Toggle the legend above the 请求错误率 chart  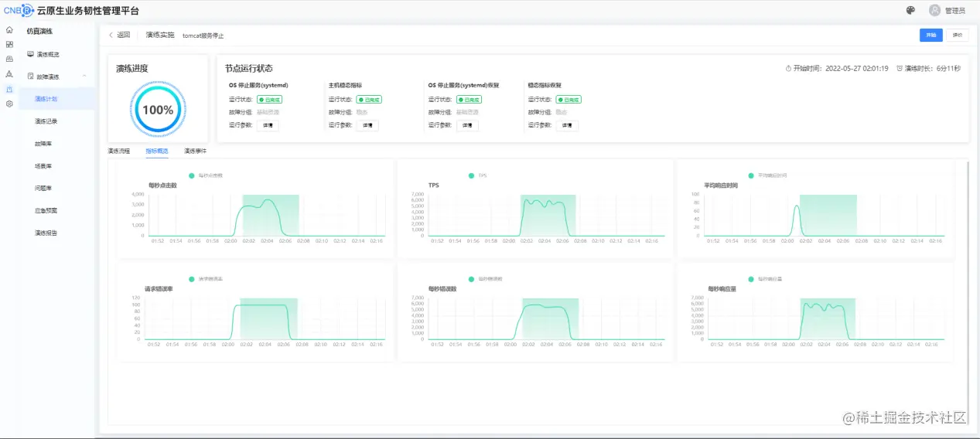click(x=206, y=279)
